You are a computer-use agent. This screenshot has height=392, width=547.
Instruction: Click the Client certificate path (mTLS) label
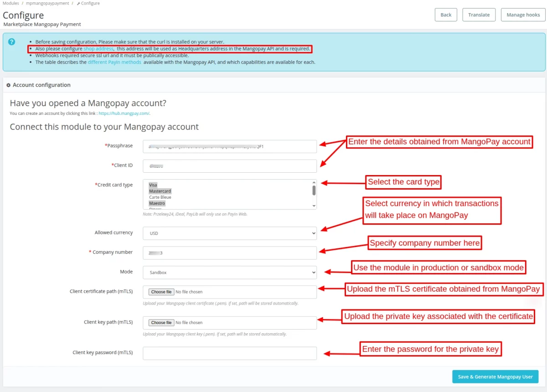click(101, 291)
